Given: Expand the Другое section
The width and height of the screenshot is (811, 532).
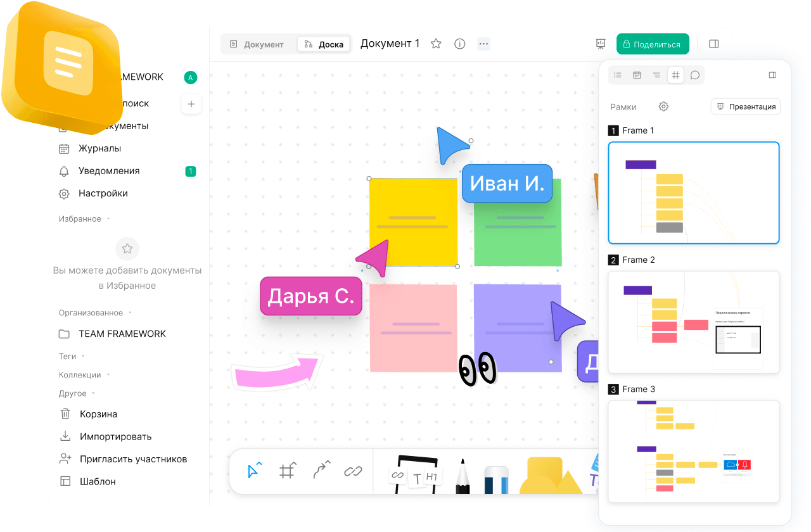Looking at the screenshot, I should 77,393.
